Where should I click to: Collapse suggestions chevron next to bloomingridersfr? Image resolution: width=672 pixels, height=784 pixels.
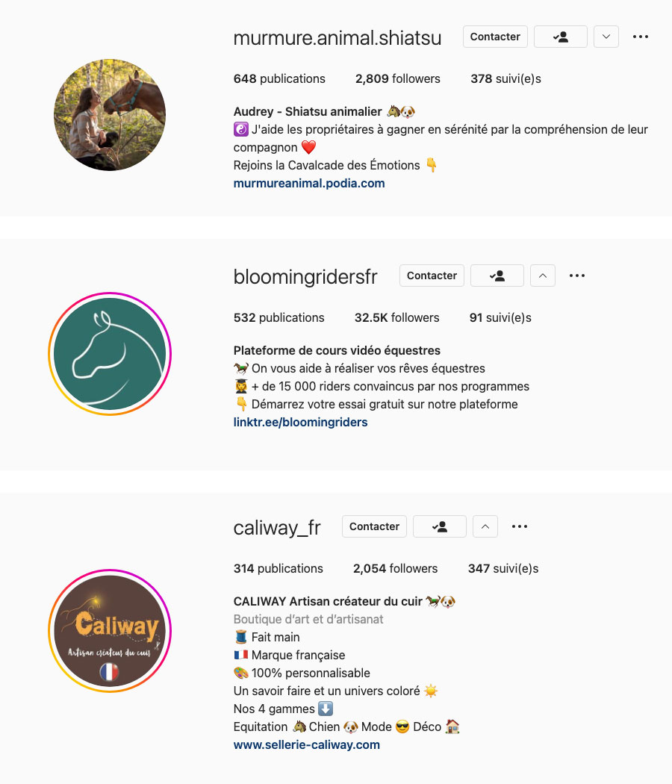[543, 276]
